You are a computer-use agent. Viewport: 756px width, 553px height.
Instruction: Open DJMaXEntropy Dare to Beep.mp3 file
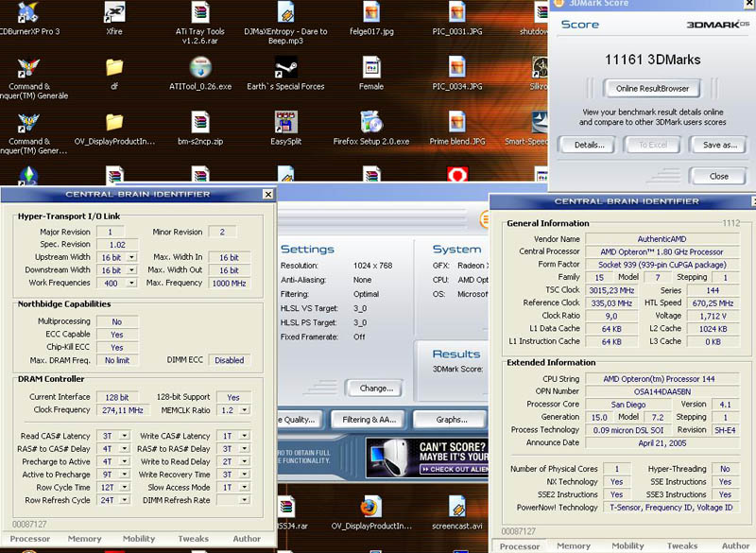pos(285,23)
